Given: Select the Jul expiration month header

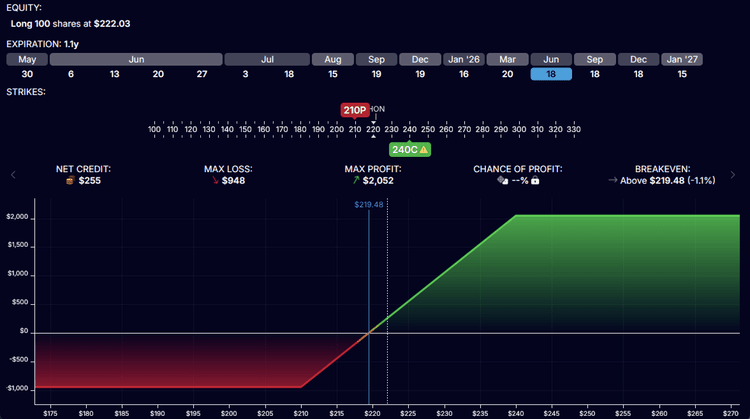Looking at the screenshot, I should pyautogui.click(x=267, y=59).
